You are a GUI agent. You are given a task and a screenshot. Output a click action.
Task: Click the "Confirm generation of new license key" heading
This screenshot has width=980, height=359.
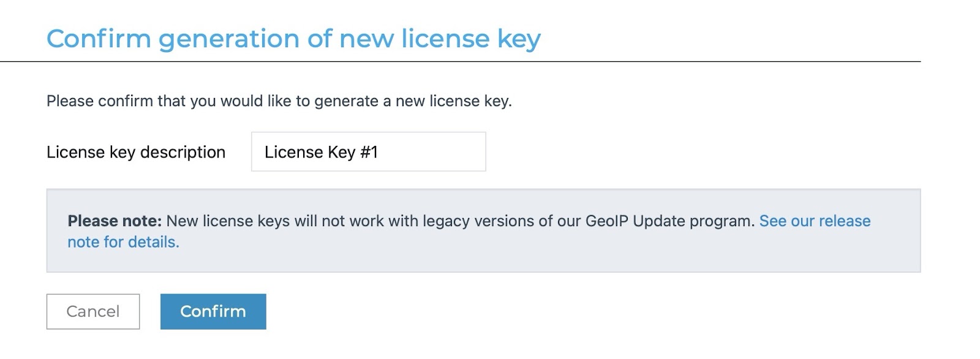293,39
